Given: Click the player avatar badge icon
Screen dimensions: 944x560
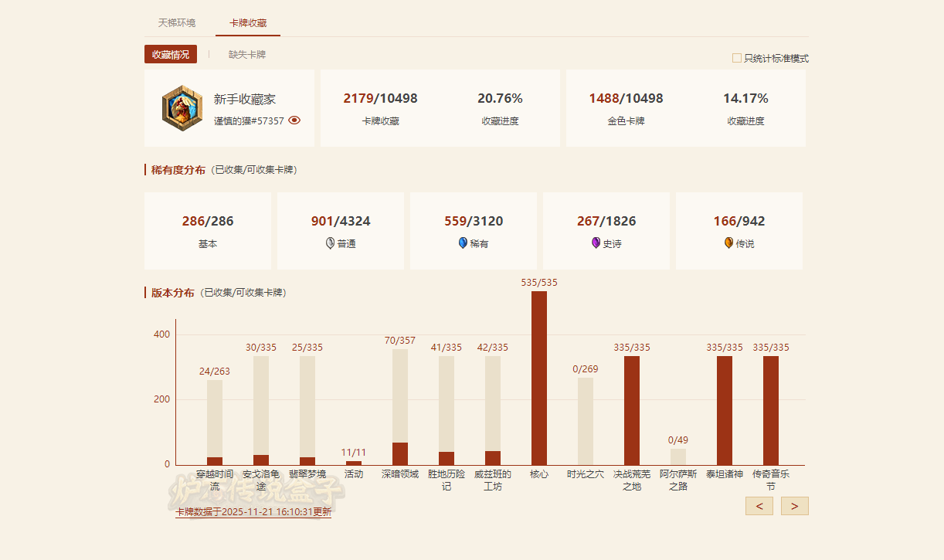Looking at the screenshot, I should (182, 108).
